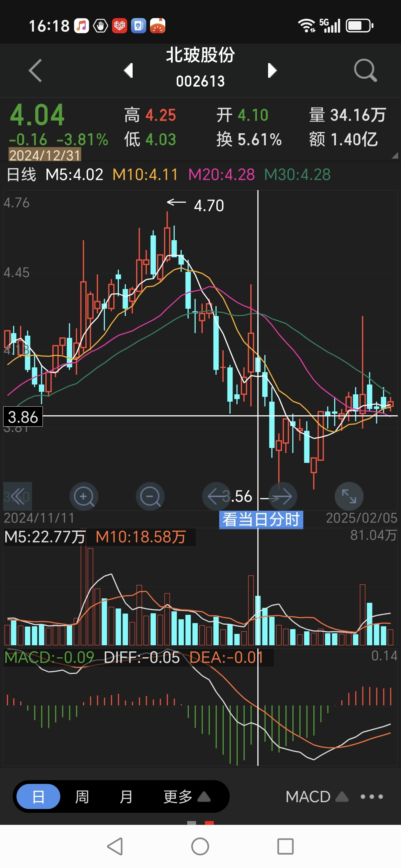
Task: Open the three-dot more options menu
Action: [372, 797]
